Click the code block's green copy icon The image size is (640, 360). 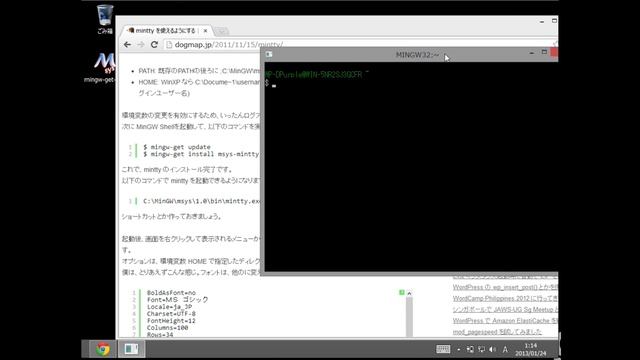[x=402, y=293]
